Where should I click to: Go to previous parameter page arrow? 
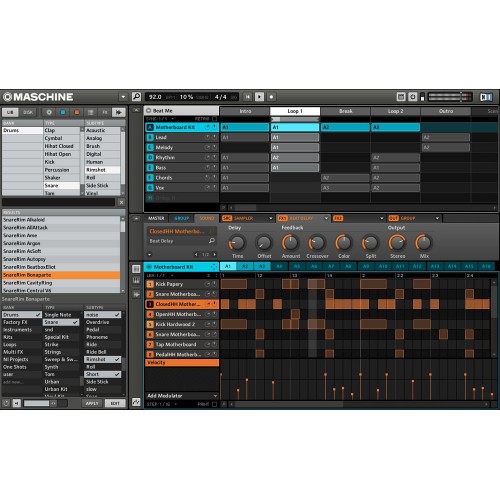196,255
